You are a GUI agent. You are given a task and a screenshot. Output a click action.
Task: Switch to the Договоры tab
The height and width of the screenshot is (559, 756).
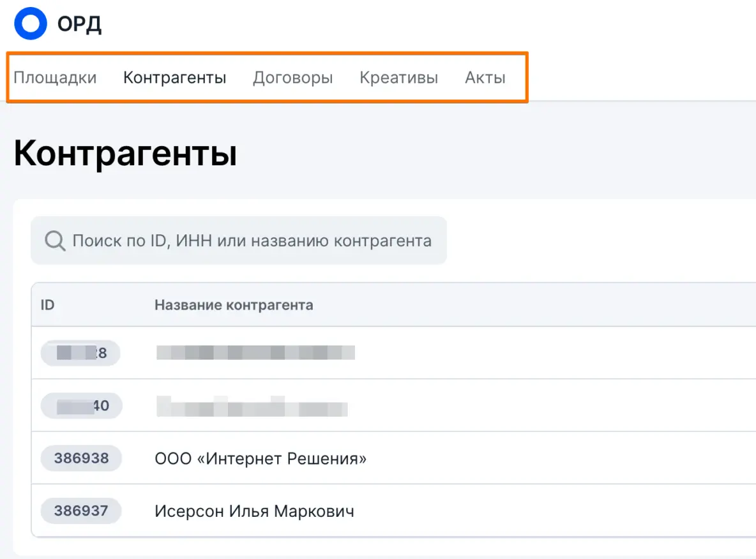pos(292,78)
